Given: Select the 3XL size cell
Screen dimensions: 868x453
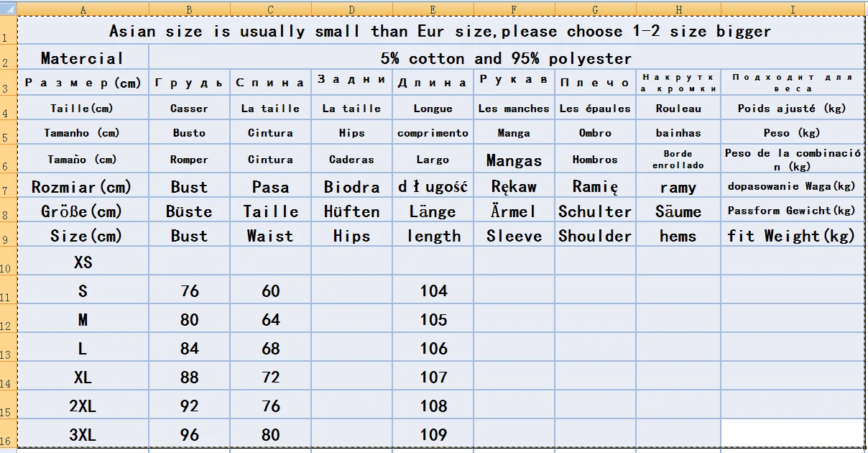Looking at the screenshot, I should (x=83, y=435).
